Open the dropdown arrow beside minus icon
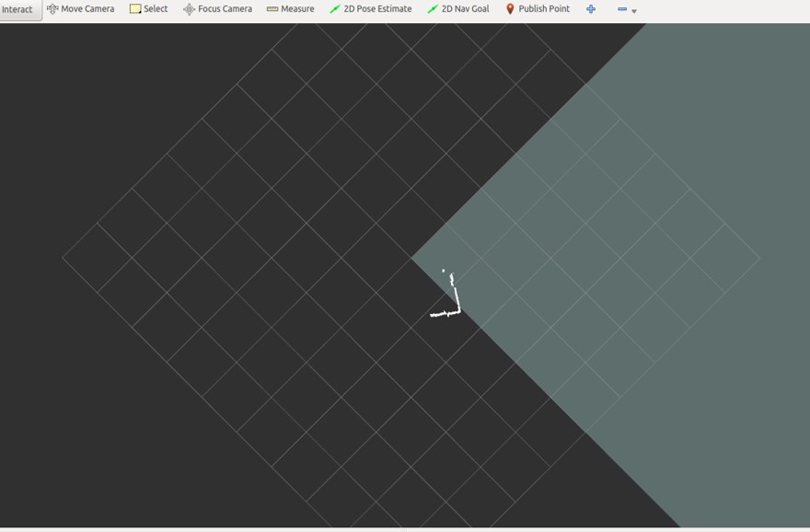This screenshot has width=810, height=532. 634,11
